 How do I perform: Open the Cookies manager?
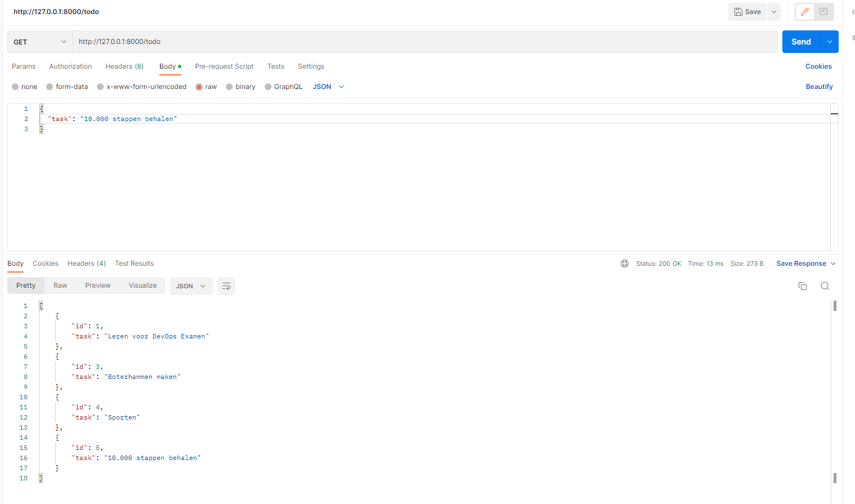818,66
